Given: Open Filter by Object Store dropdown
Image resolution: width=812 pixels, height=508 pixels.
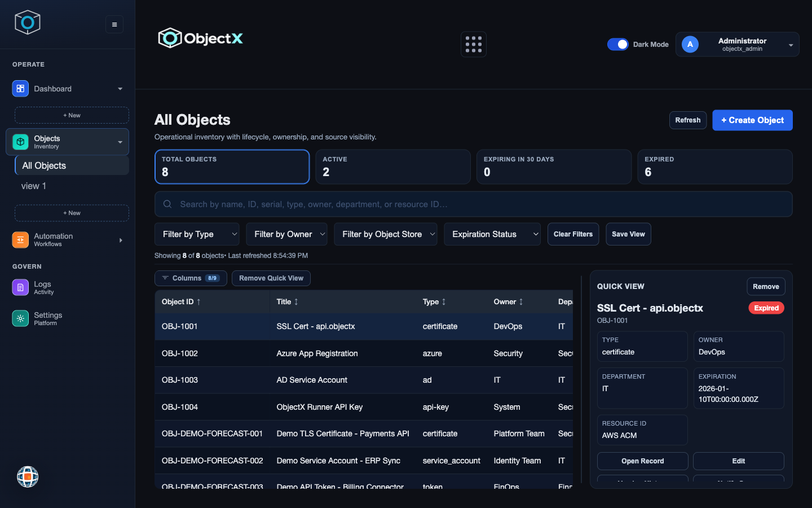Looking at the screenshot, I should coord(386,234).
